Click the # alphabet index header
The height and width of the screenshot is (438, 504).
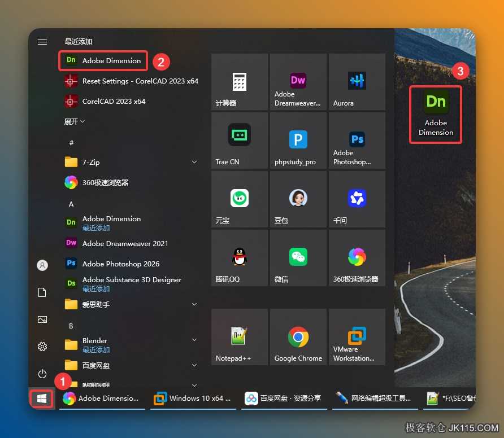point(71,143)
